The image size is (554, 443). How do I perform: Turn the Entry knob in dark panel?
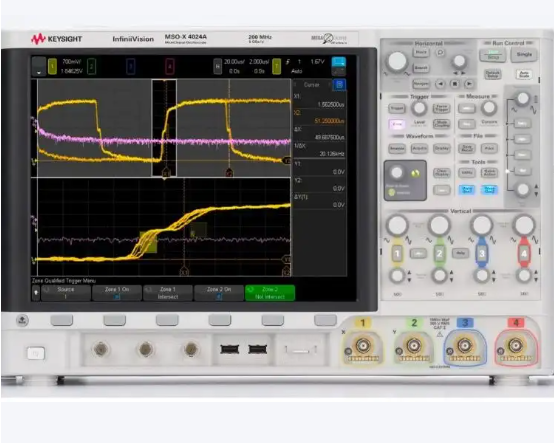pos(396,172)
